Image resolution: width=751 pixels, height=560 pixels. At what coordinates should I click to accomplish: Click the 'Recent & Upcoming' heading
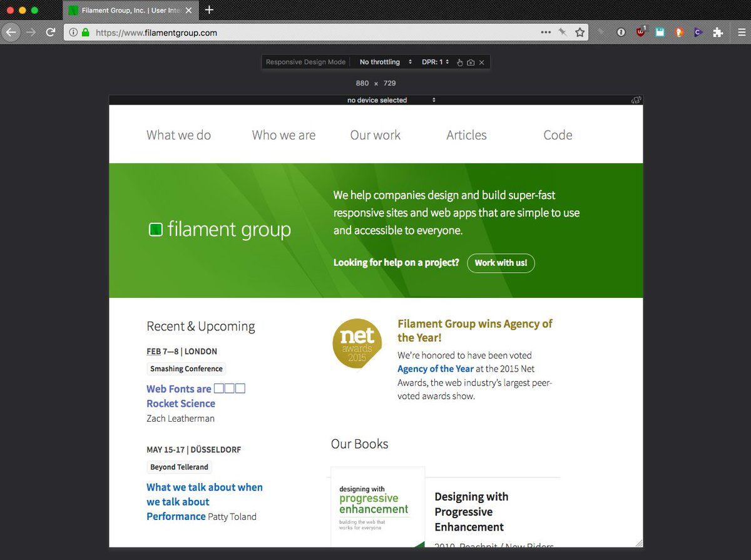(201, 326)
